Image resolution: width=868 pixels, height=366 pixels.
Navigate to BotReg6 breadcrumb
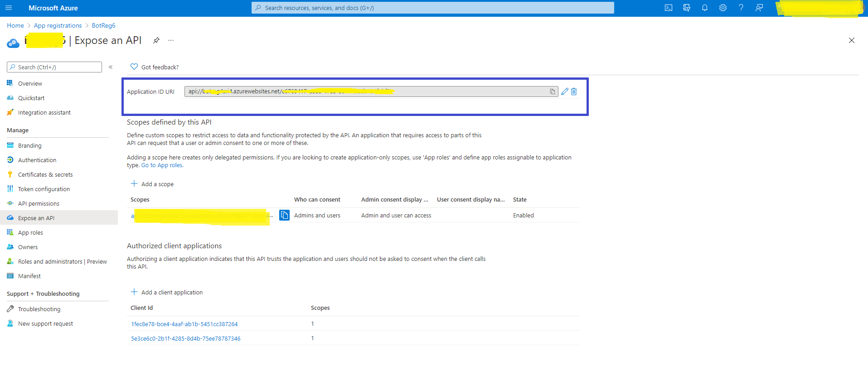point(103,25)
